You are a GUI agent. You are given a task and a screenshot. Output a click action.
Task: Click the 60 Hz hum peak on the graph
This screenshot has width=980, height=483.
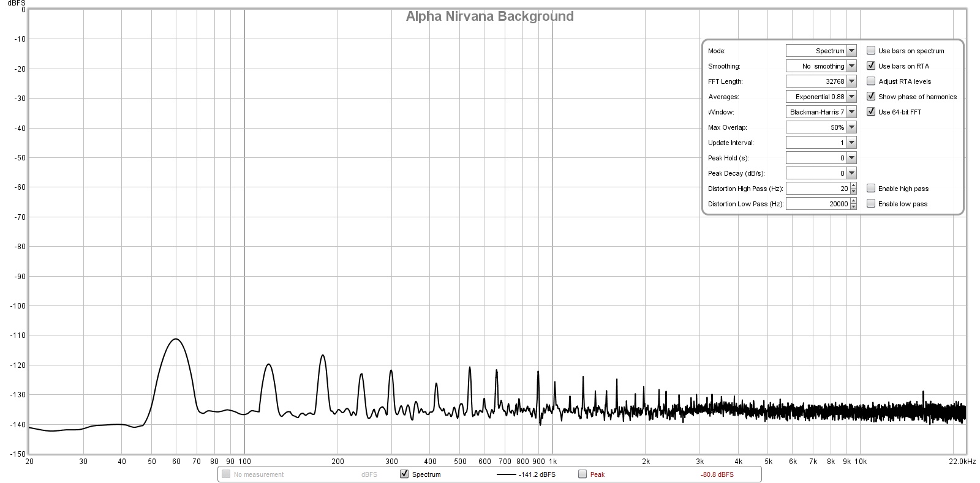(176, 339)
